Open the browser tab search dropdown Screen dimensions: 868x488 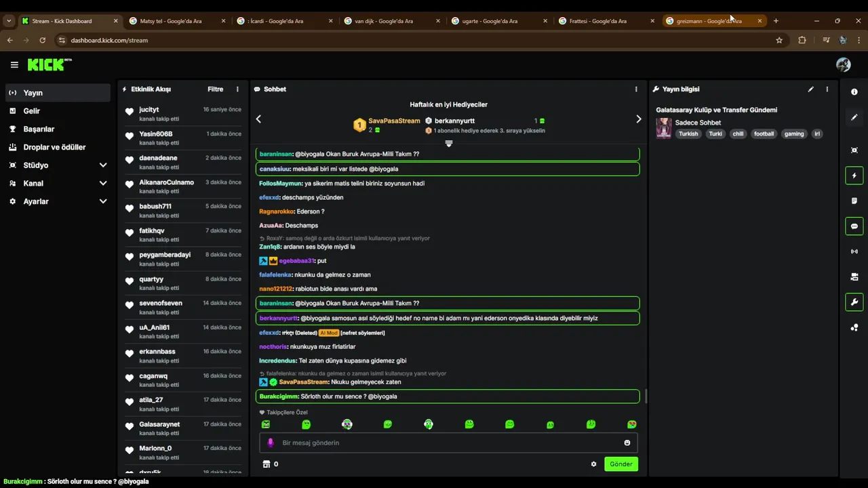(9, 21)
